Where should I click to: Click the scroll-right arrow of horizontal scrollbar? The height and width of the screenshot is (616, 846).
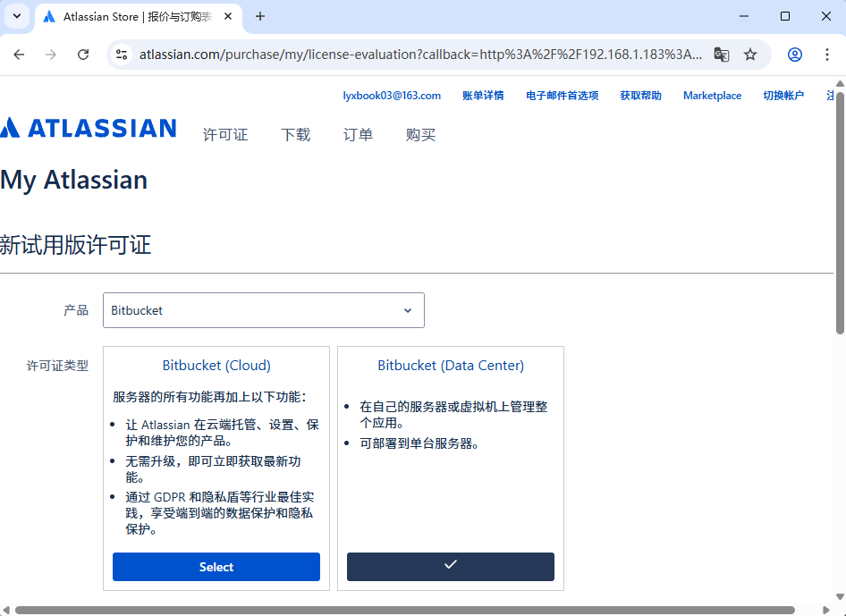click(x=826, y=610)
